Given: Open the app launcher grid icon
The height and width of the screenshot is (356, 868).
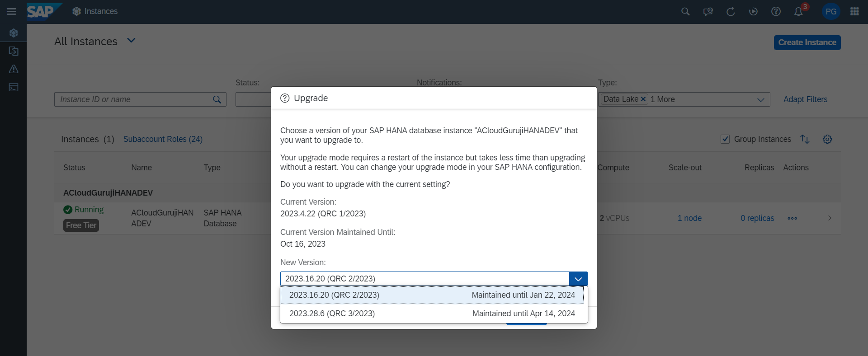Looking at the screenshot, I should [854, 11].
